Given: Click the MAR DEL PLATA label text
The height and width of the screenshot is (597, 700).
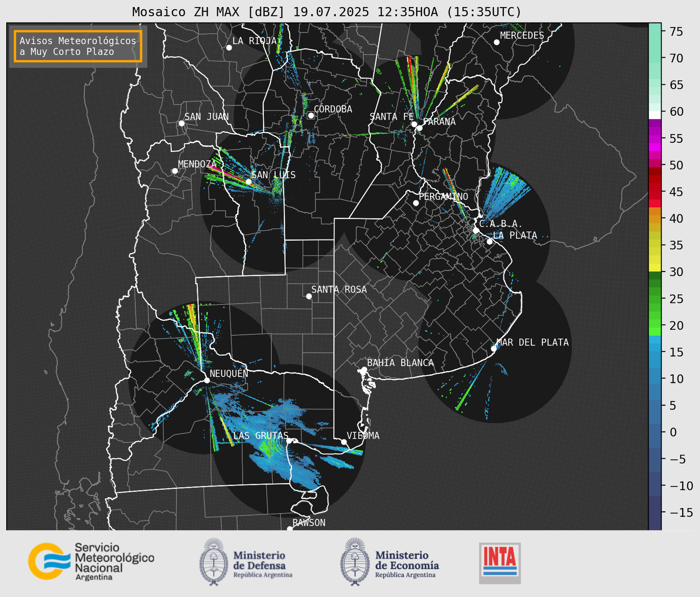Looking at the screenshot, I should [x=532, y=343].
